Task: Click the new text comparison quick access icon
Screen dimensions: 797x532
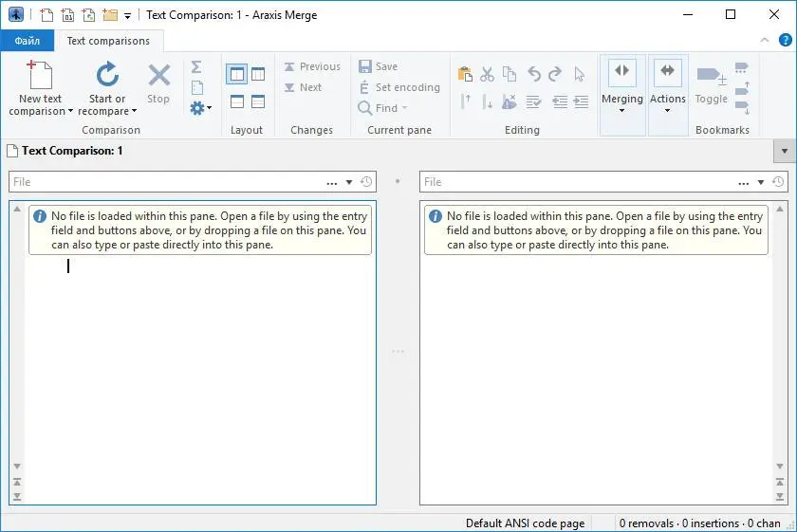Action: [x=46, y=15]
